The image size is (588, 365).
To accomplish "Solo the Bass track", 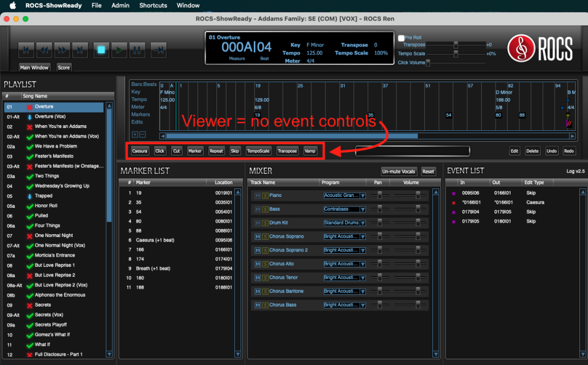I will [265, 209].
